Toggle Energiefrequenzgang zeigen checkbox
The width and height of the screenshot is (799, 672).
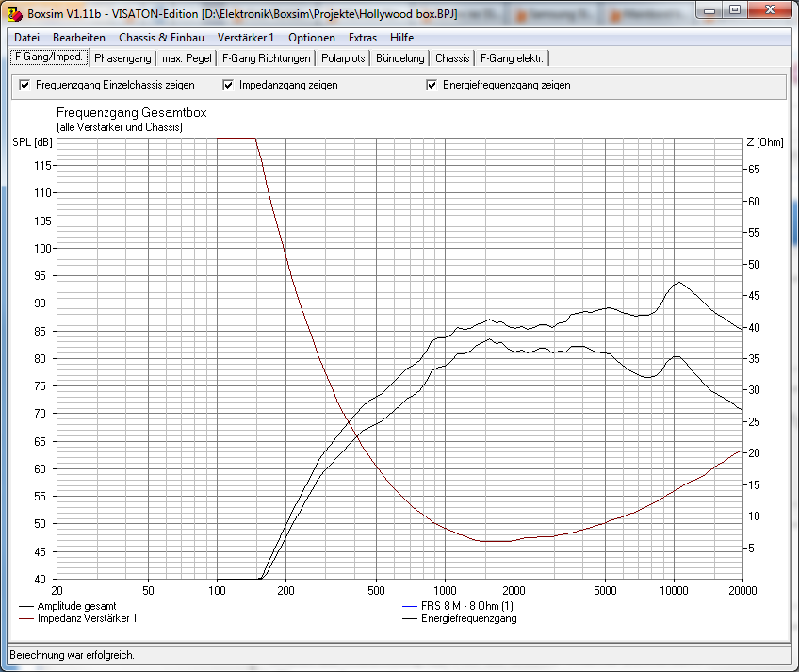[432, 85]
